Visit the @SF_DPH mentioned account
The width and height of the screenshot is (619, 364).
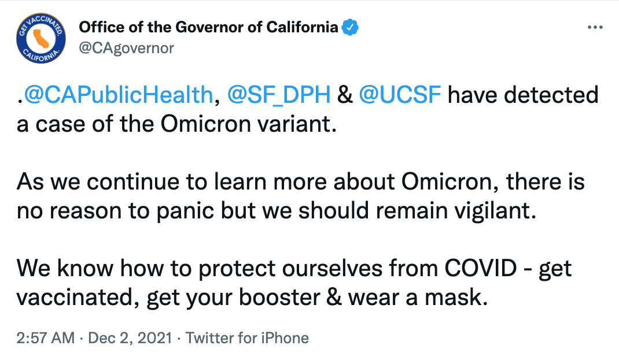coord(279,95)
